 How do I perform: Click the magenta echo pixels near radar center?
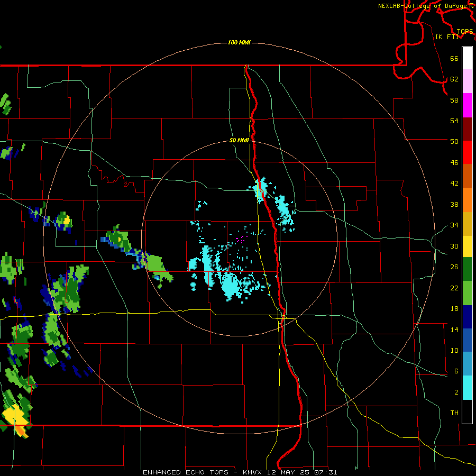click(x=241, y=240)
